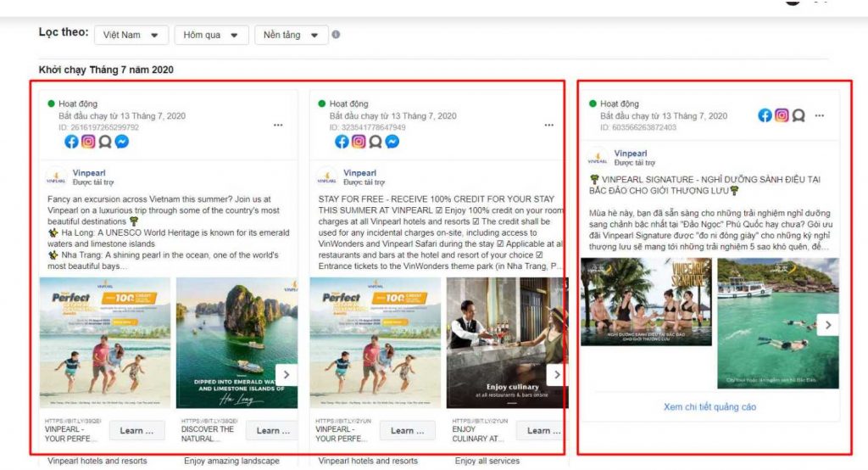
Task: Click Vinpearl logo avatar in the STAY FOR FREE ad
Action: point(326,177)
